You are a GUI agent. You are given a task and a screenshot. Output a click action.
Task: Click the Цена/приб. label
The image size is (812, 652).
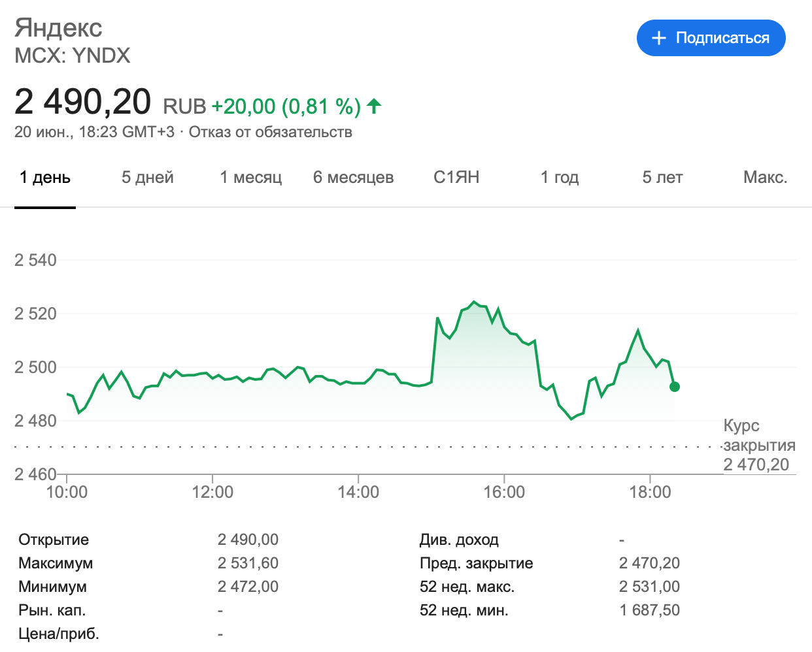point(59,634)
